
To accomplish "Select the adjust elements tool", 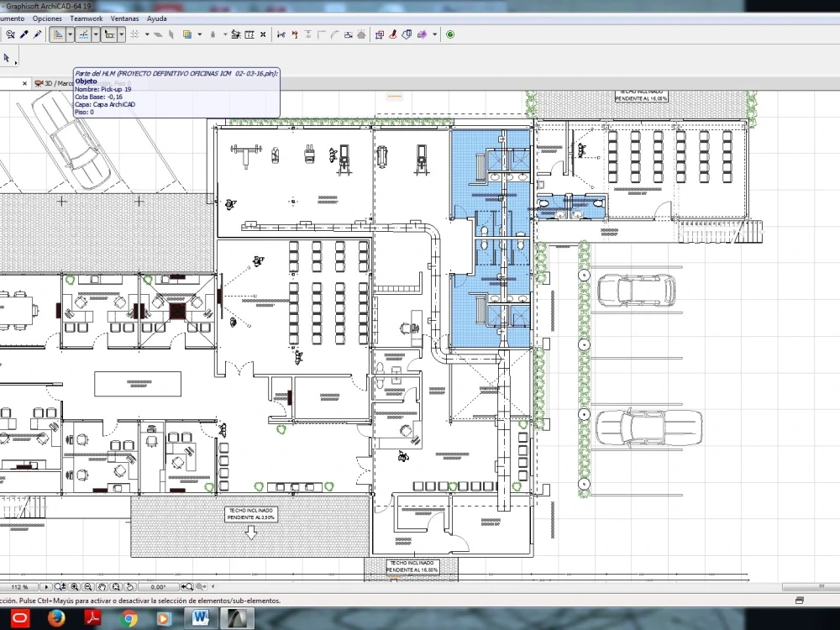I will click(x=295, y=34).
